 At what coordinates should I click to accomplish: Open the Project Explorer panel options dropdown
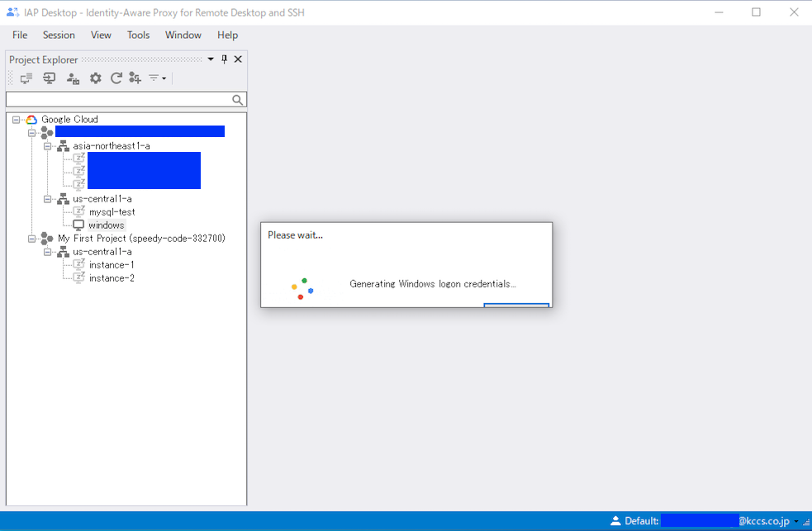(x=211, y=59)
